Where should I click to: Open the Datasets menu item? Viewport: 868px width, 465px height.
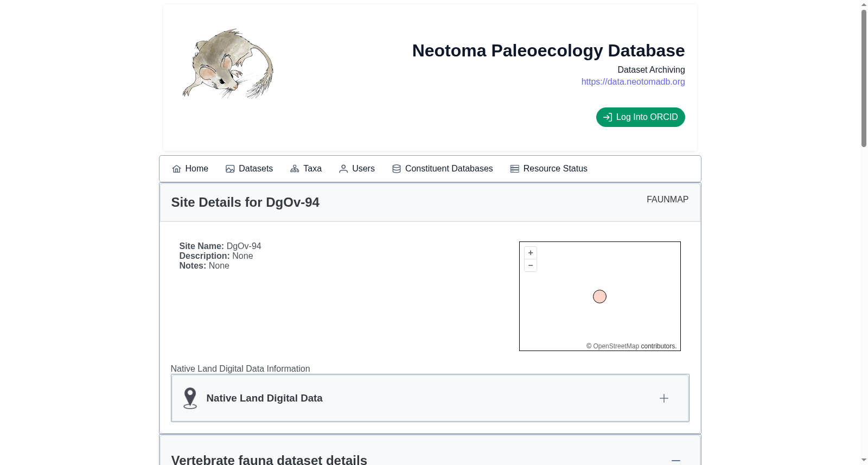pos(249,169)
